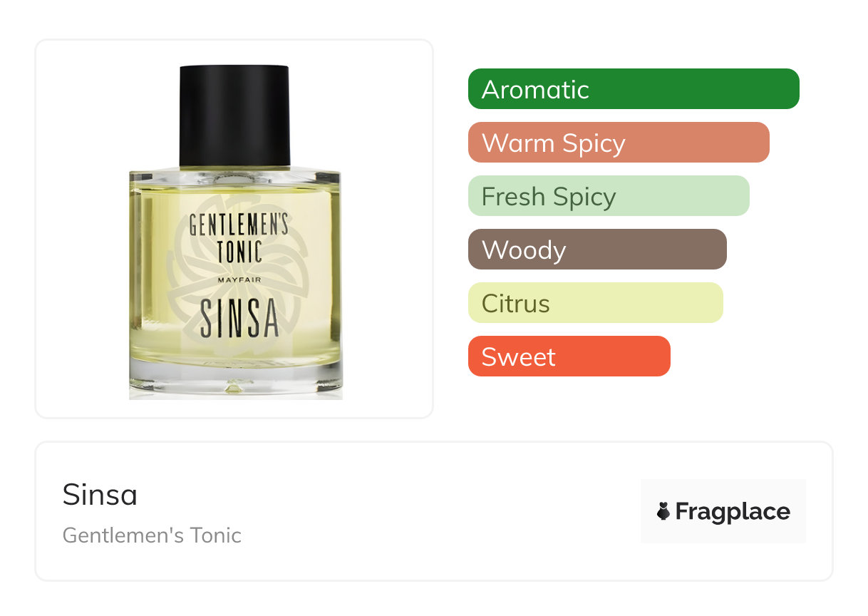Screen dimensions: 868x616
Task: Click the word GENTLEMEN'S printed on the bottle
Action: point(239,225)
